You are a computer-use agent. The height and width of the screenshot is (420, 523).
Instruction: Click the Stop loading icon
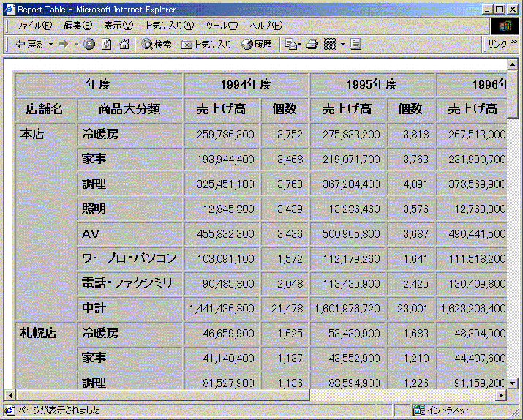89,44
